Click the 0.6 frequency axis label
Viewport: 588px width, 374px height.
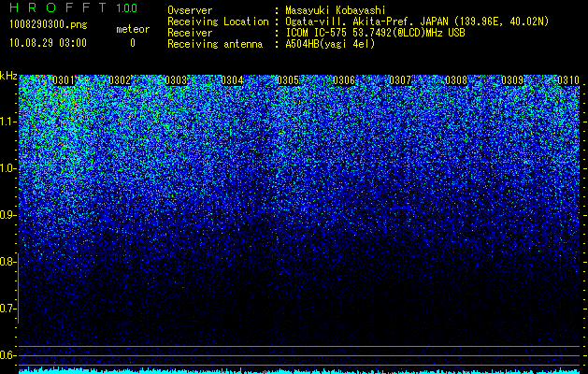[7, 355]
